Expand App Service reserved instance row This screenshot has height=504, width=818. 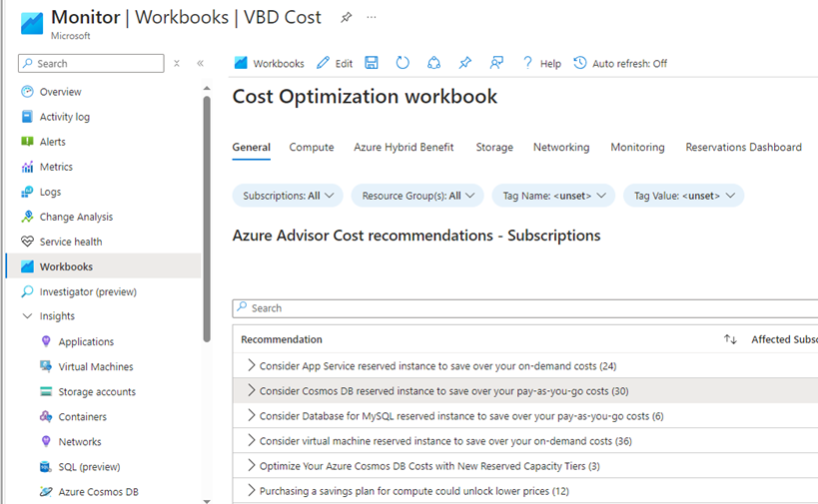(251, 365)
